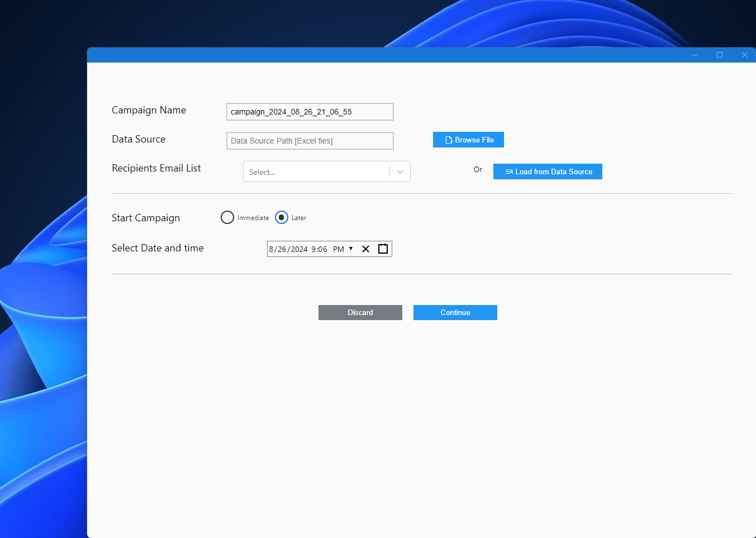Click the 'Start Campaign' label
The height and width of the screenshot is (538, 756).
click(x=146, y=218)
